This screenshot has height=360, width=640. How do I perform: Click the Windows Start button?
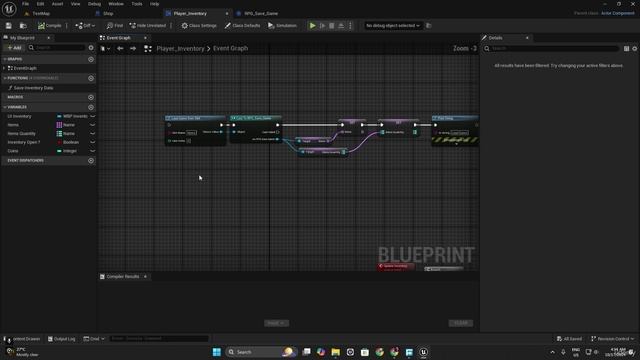coord(217,352)
